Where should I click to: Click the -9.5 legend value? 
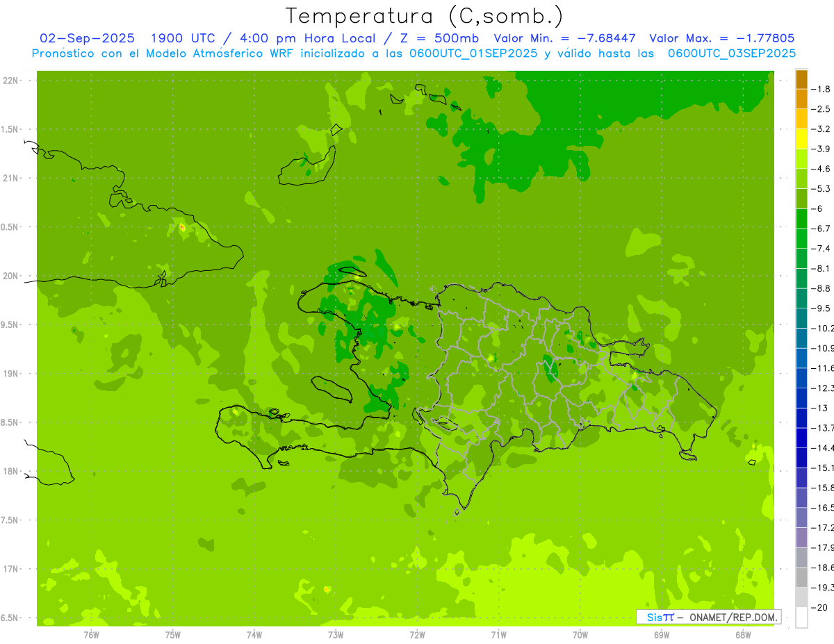(x=821, y=308)
